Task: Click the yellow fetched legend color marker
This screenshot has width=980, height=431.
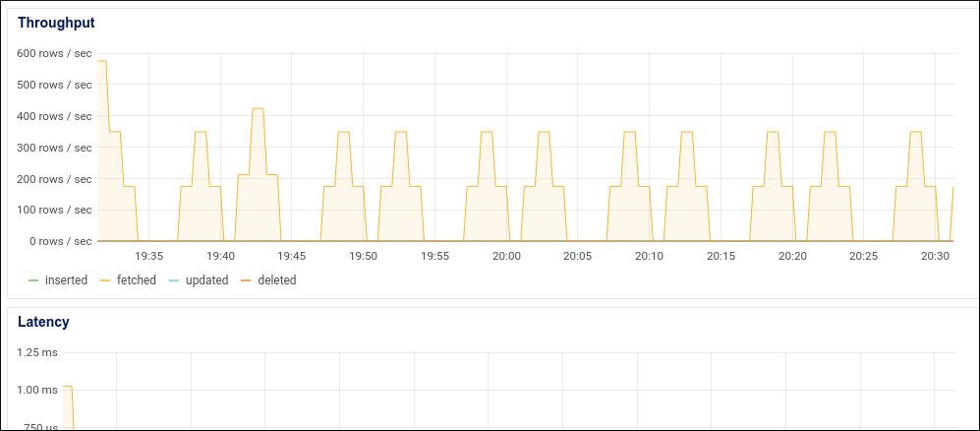Action: click(x=105, y=280)
